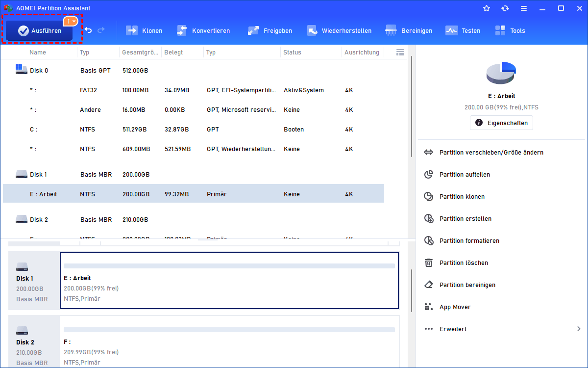Choose Partition erstellen
Image resolution: width=588 pixels, height=368 pixels.
click(x=465, y=218)
